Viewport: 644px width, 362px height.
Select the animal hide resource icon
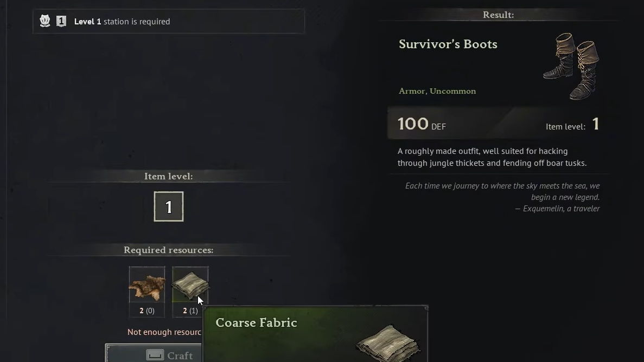click(x=147, y=285)
